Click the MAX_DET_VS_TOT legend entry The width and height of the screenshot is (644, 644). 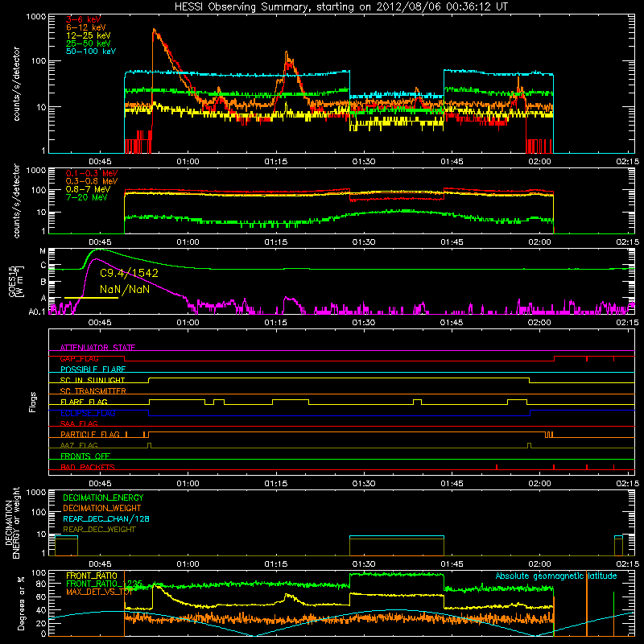click(x=99, y=592)
